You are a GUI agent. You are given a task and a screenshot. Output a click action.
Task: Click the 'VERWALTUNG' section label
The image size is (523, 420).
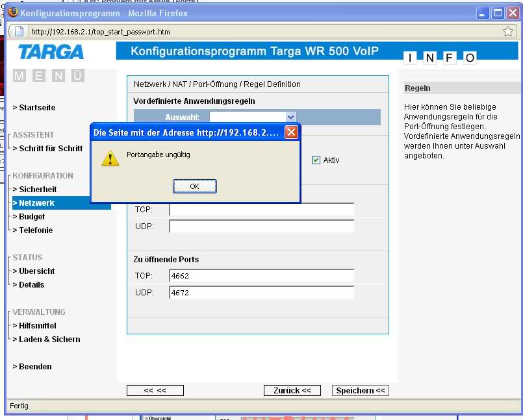point(39,312)
